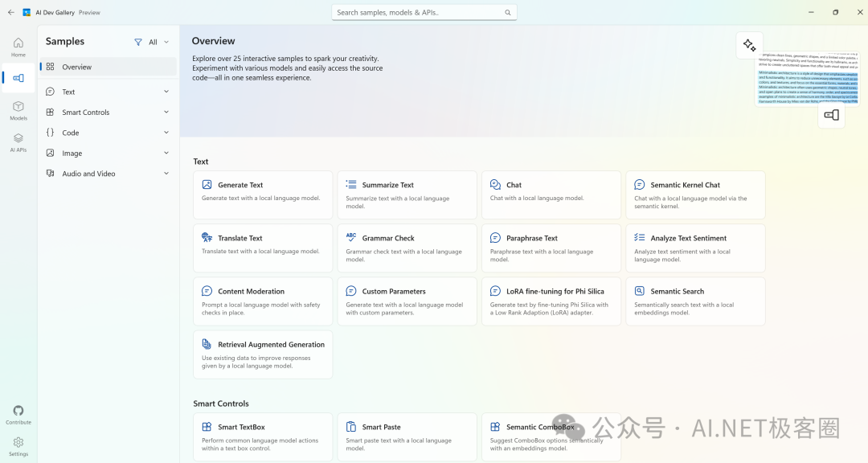
Task: Open the Home sidebar page
Action: click(18, 47)
